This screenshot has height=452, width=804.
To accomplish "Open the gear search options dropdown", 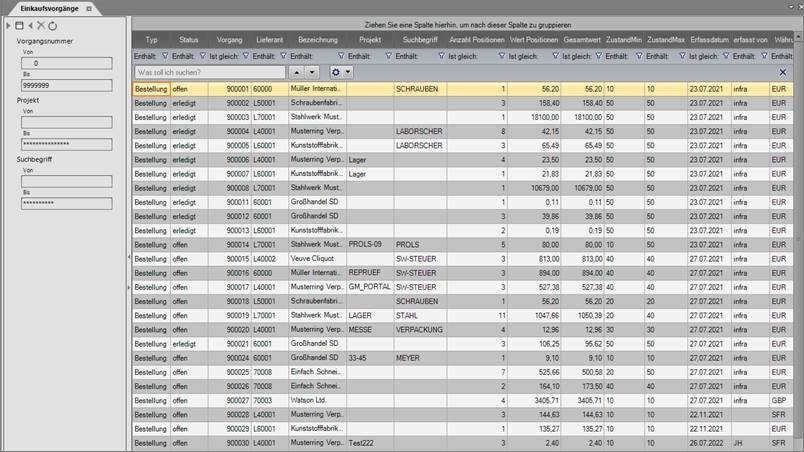I will 342,73.
